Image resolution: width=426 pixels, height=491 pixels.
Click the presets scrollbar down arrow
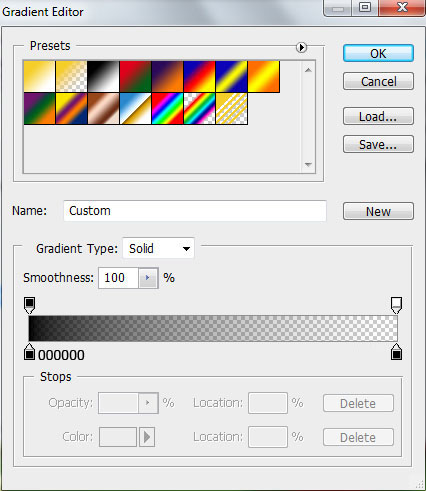point(308,164)
